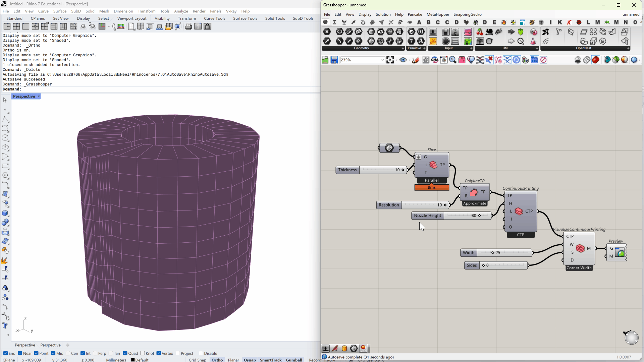Expand the Perspective viewport title dropdown arrow

click(x=39, y=97)
